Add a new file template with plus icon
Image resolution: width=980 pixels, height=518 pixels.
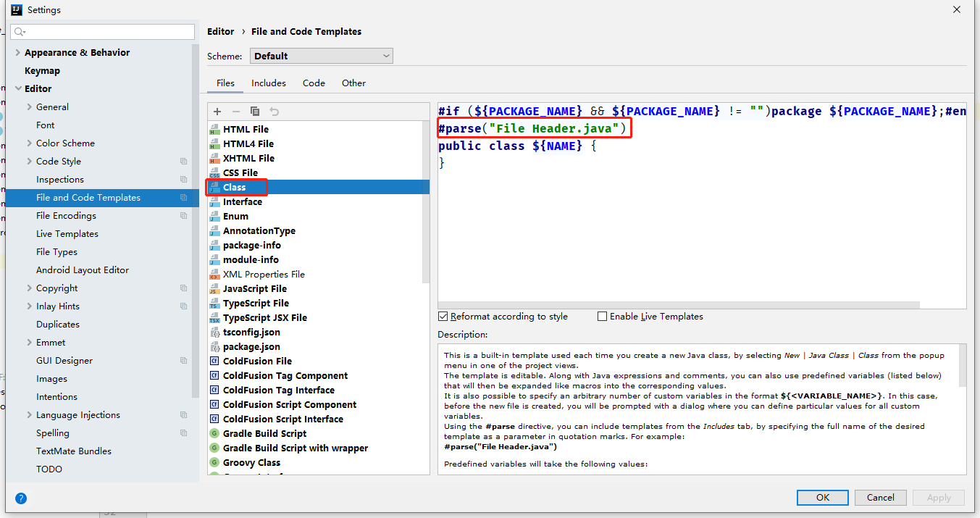(x=217, y=112)
